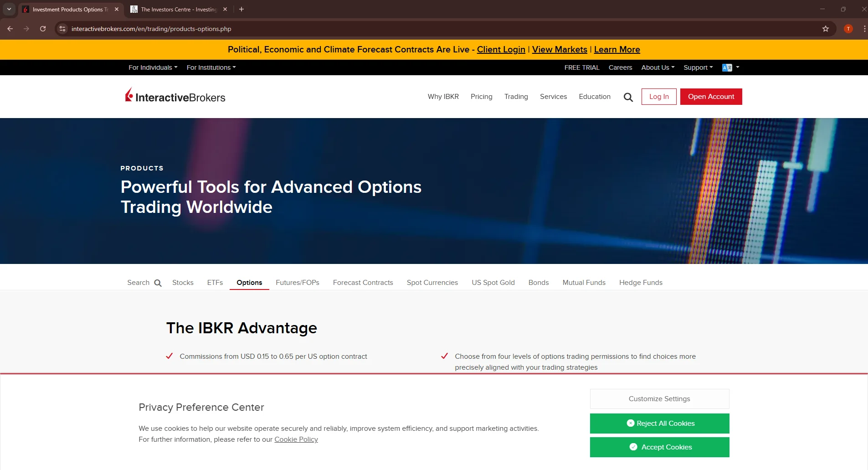Select the Bonds product tab
This screenshot has height=470, width=868.
click(x=539, y=283)
